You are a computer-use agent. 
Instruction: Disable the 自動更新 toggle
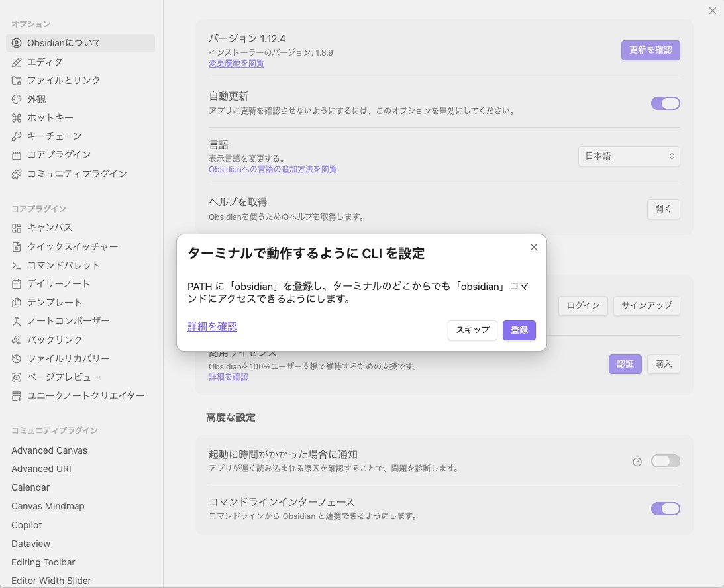point(665,103)
